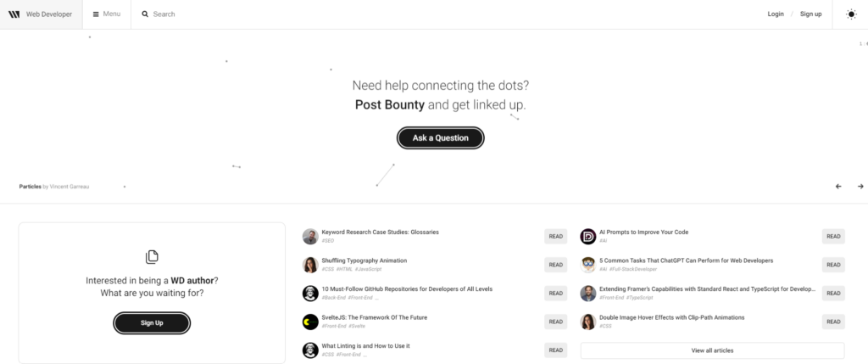
Task: Read Shuffling Typography Animation article
Action: coord(555,265)
